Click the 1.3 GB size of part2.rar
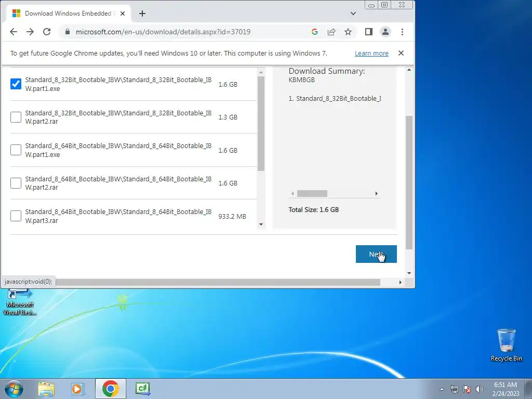Image resolution: width=532 pixels, height=399 pixels. pos(228,117)
